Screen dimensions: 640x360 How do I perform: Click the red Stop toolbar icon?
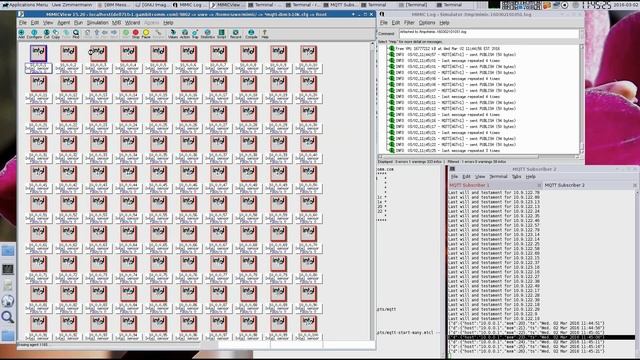pyautogui.click(x=136, y=34)
